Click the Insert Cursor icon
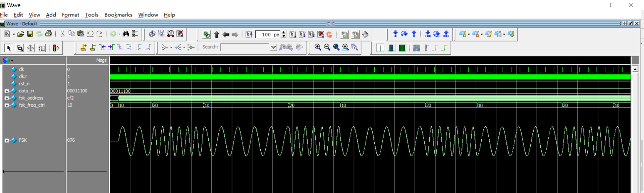644x193 pixels. pyautogui.click(x=84, y=48)
